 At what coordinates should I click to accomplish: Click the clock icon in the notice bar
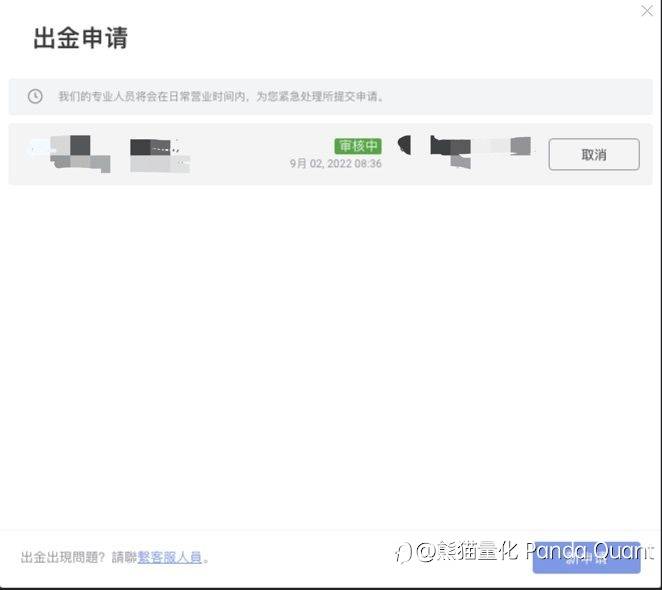click(x=35, y=96)
